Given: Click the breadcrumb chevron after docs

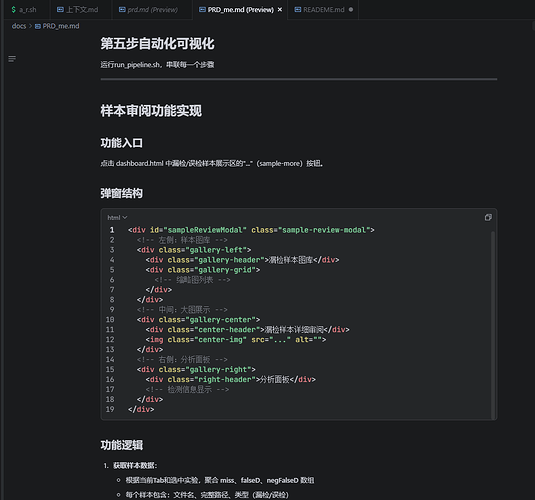Looking at the screenshot, I should pos(30,26).
